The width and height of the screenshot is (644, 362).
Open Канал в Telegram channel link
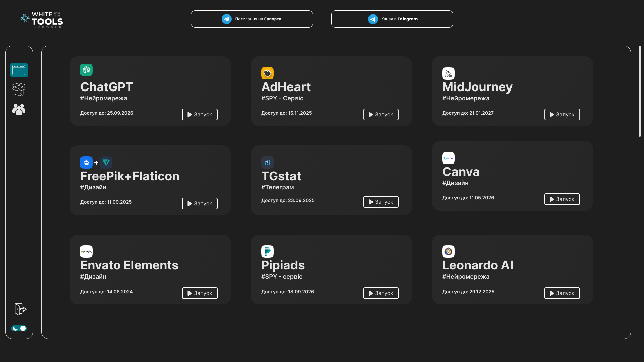[392, 18]
